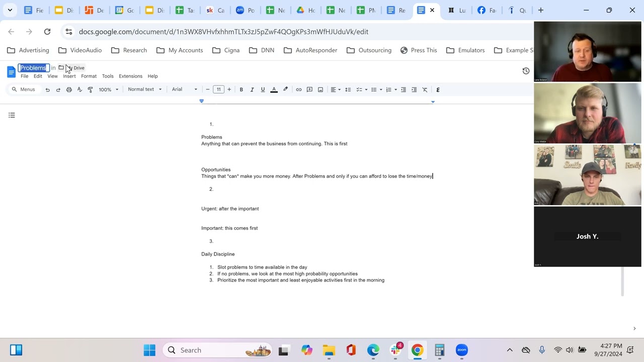
Task: Open the text color picker
Action: pyautogui.click(x=274, y=89)
